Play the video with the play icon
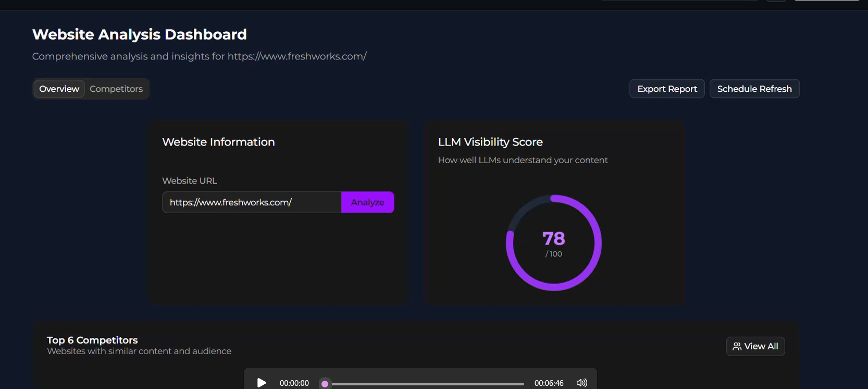 click(262, 383)
